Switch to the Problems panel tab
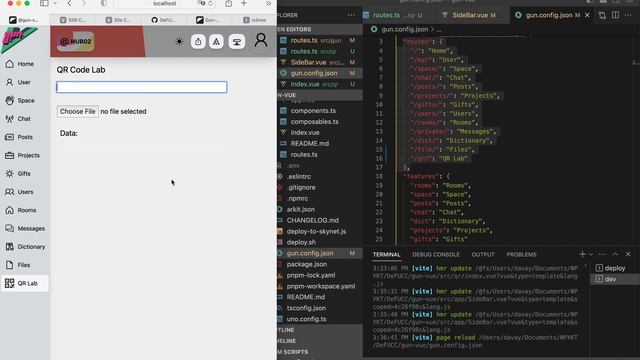 click(x=521, y=254)
